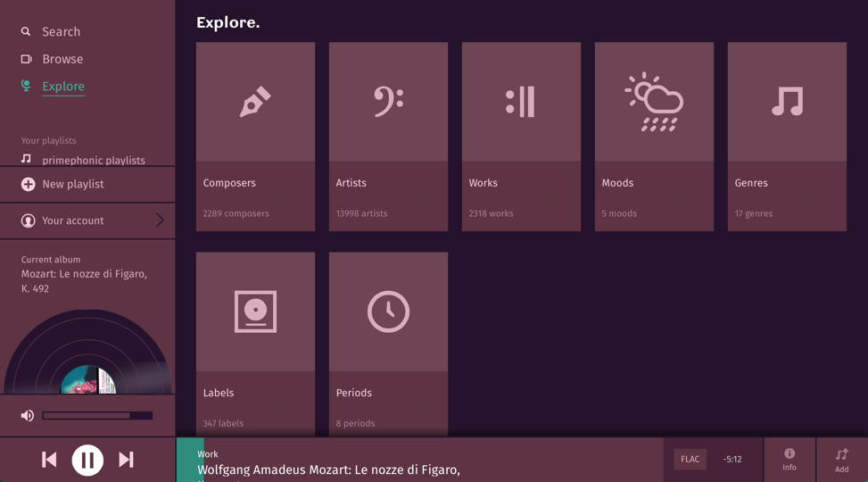Click the 'Current album' label
The width and height of the screenshot is (868, 482).
pyautogui.click(x=50, y=259)
